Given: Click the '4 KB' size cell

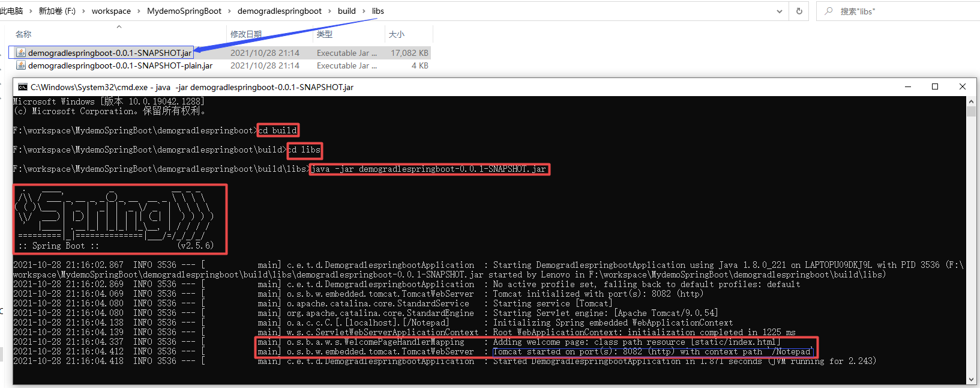Looking at the screenshot, I should [x=420, y=65].
